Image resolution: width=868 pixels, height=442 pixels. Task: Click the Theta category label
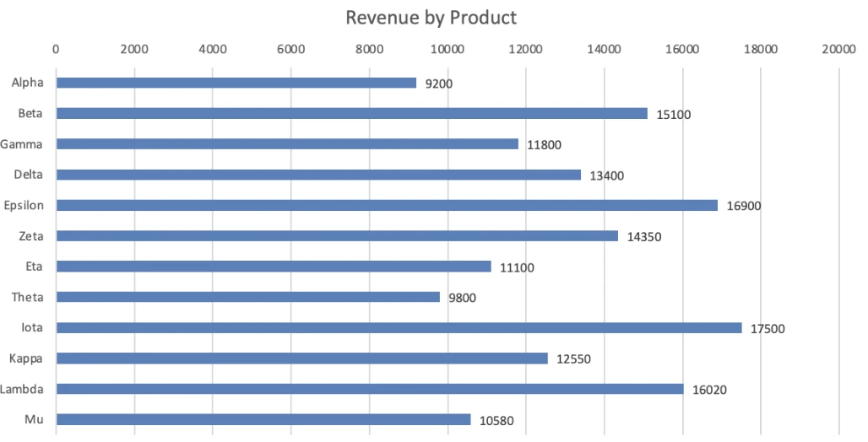tap(27, 298)
